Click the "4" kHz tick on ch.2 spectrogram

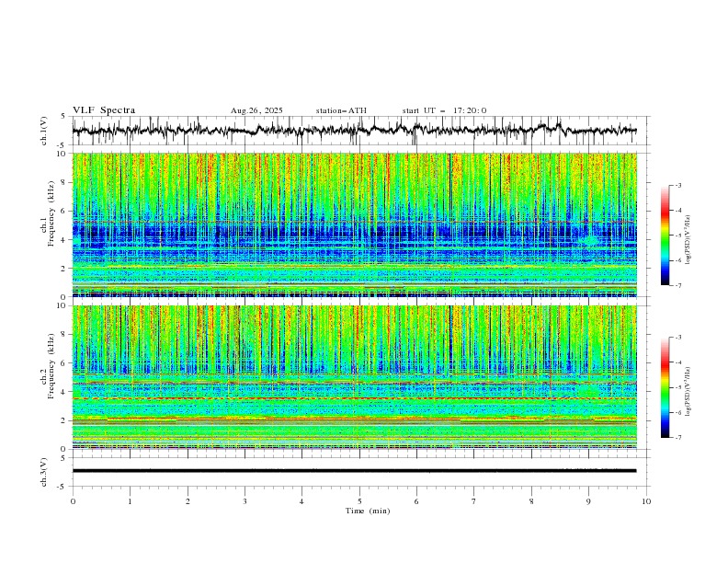tap(64, 392)
